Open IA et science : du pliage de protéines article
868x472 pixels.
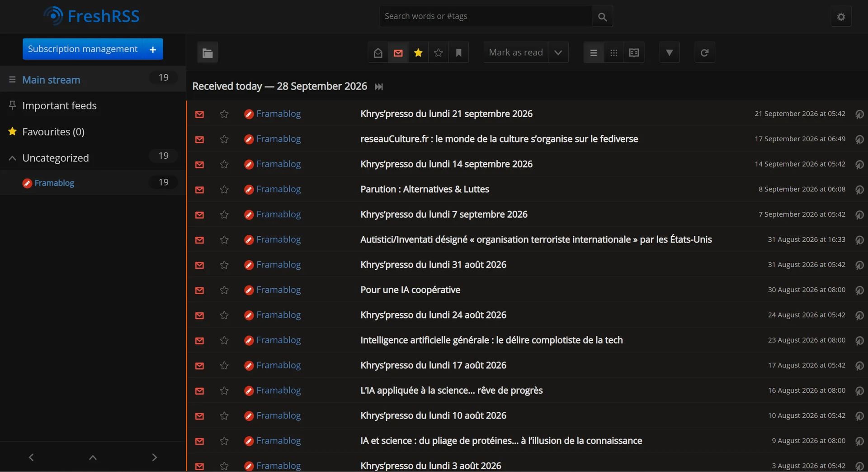tap(501, 440)
